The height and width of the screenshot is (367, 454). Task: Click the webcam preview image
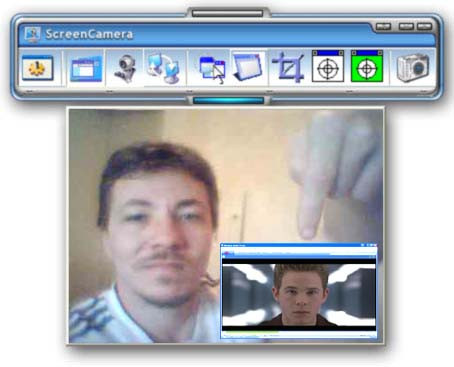226,226
